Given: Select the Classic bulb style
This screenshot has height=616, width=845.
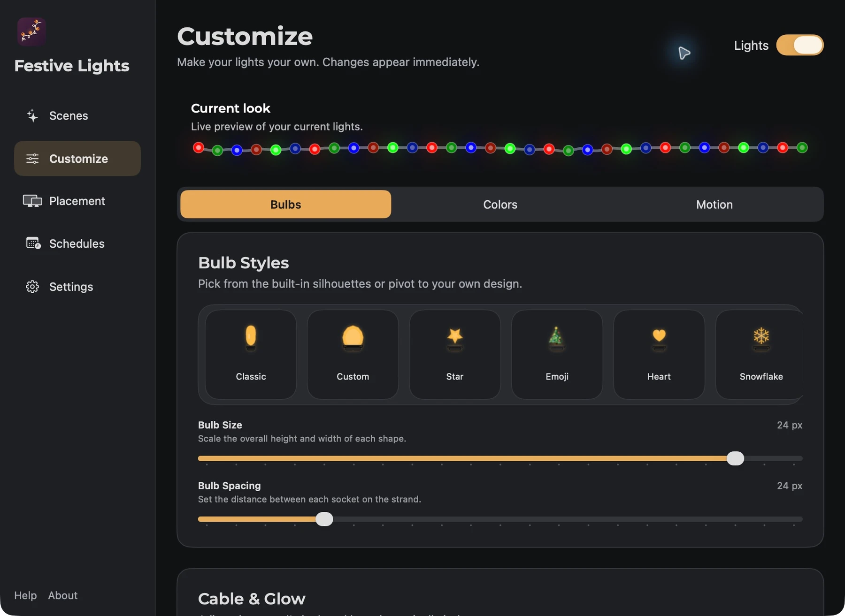Looking at the screenshot, I should point(251,355).
